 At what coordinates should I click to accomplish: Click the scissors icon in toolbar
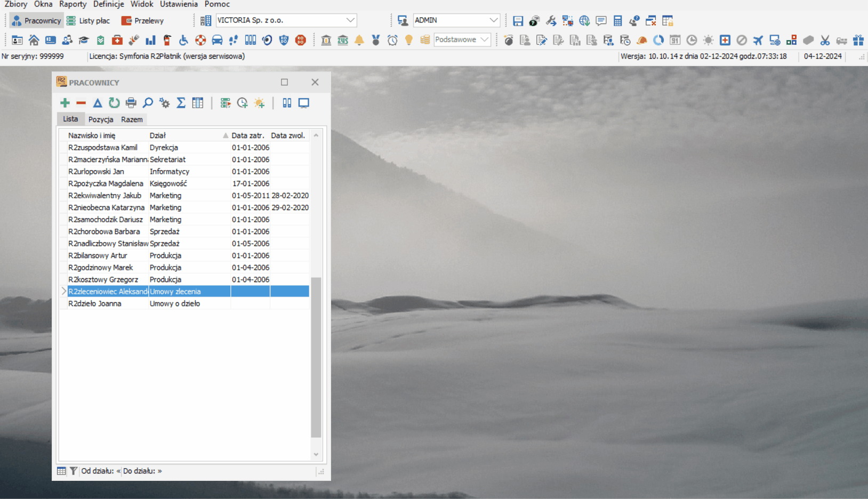pyautogui.click(x=825, y=40)
